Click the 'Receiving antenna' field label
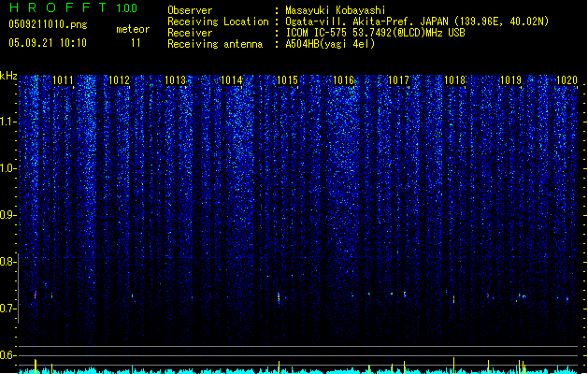The image size is (588, 374). coord(215,44)
